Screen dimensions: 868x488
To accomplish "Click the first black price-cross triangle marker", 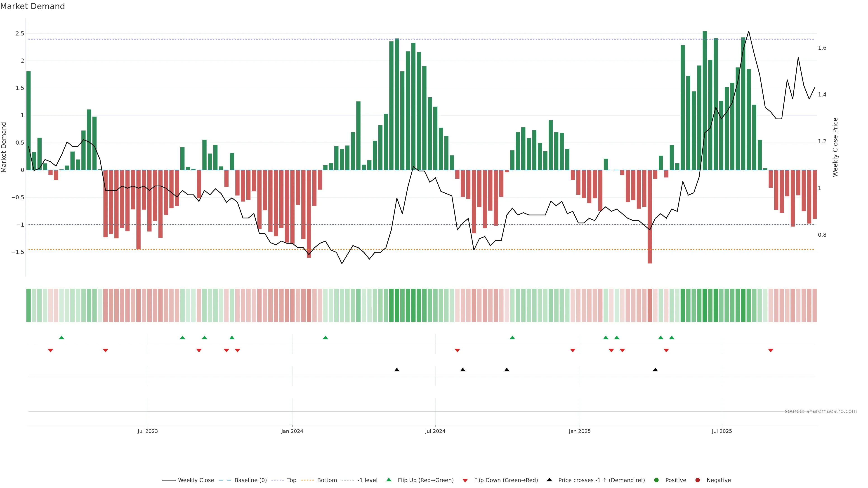I will [x=397, y=370].
